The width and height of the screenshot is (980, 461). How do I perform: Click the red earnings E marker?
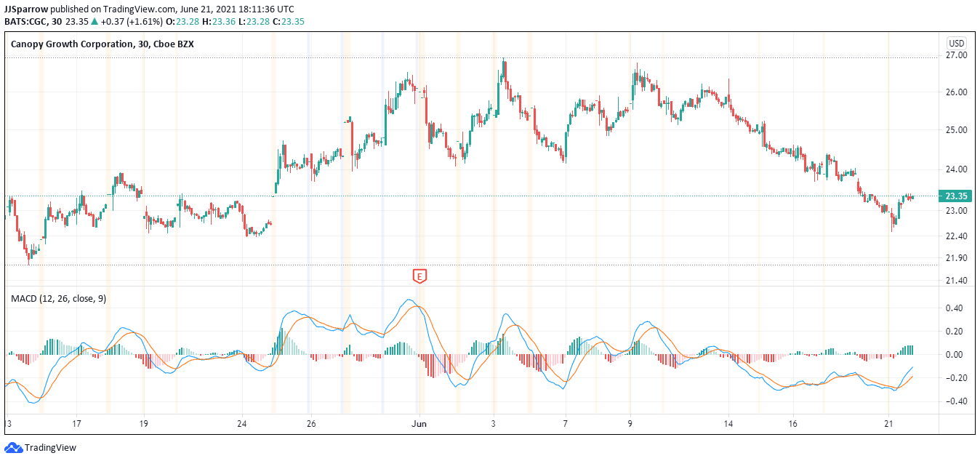pos(419,276)
